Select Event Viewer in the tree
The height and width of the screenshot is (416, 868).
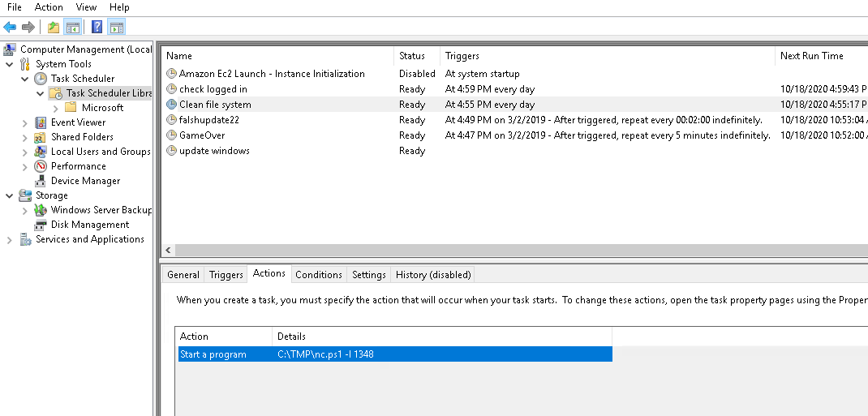tap(78, 122)
